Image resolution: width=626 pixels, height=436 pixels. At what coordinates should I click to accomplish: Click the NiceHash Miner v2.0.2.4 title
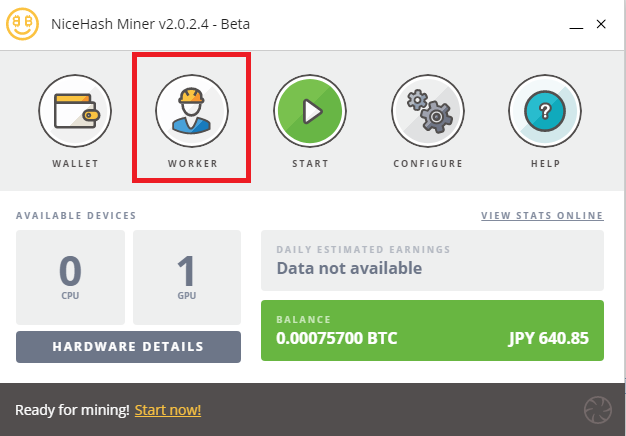[x=151, y=24]
